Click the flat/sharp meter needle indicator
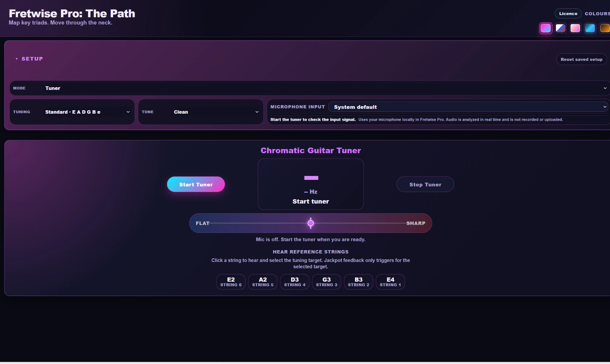This screenshot has height=364, width=610. point(311,223)
